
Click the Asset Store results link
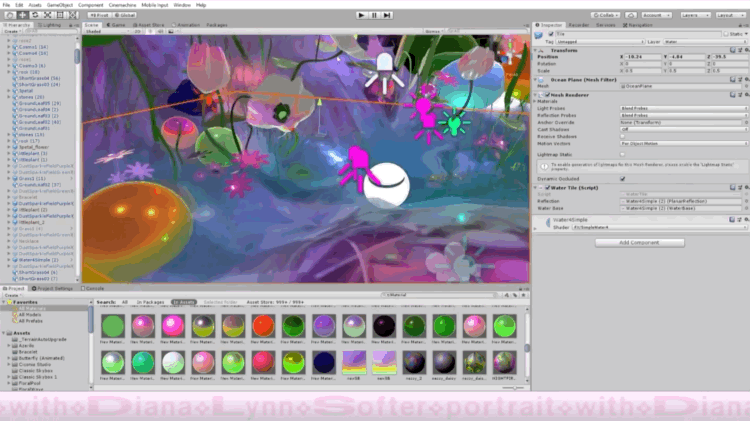click(x=275, y=302)
